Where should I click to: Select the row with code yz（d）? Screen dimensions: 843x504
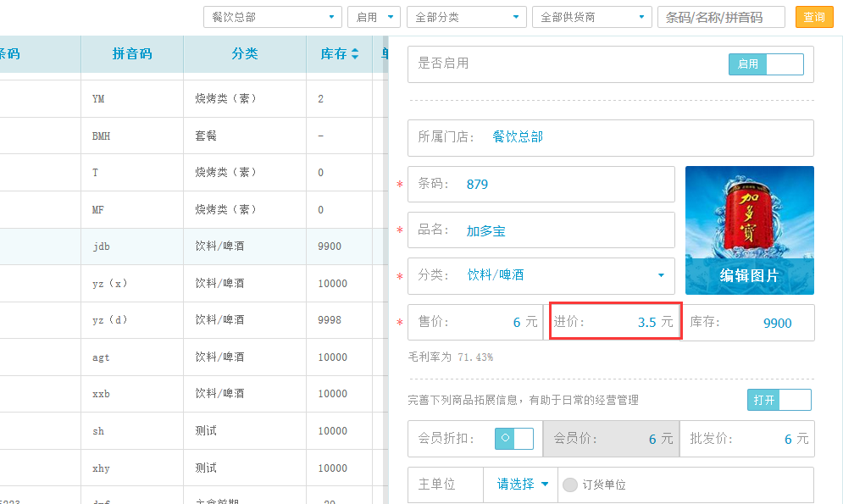(x=193, y=320)
